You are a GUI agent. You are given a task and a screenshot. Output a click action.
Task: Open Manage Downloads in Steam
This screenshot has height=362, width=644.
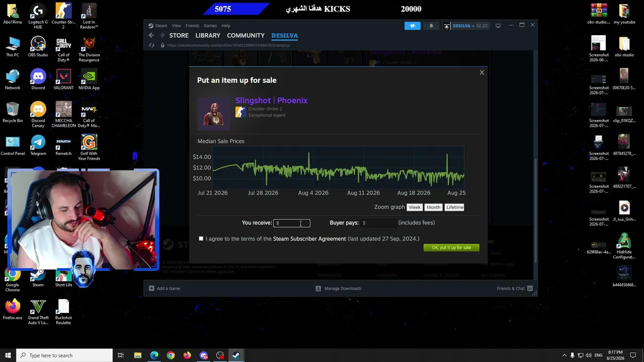338,289
